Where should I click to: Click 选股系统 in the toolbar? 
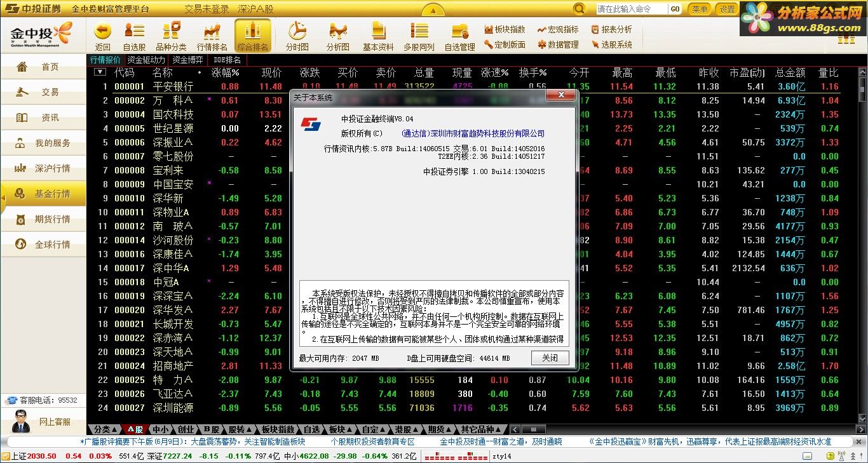611,44
